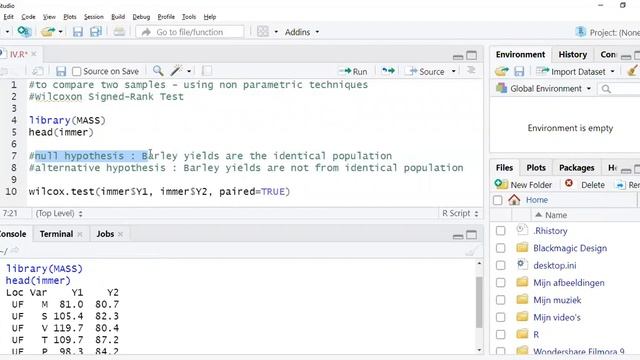Clear environment objects broom icon
Screen dimensions: 640x360
(x=633, y=71)
